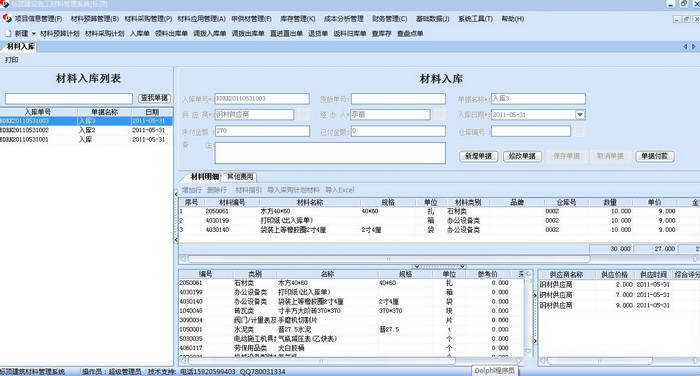Click 修改单据 button
Image resolution: width=700 pixels, height=376 pixels.
tap(522, 156)
